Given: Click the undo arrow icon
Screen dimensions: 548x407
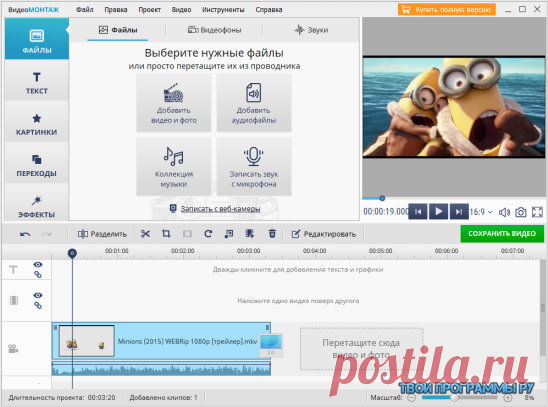Looking at the screenshot, I should click(x=25, y=234).
